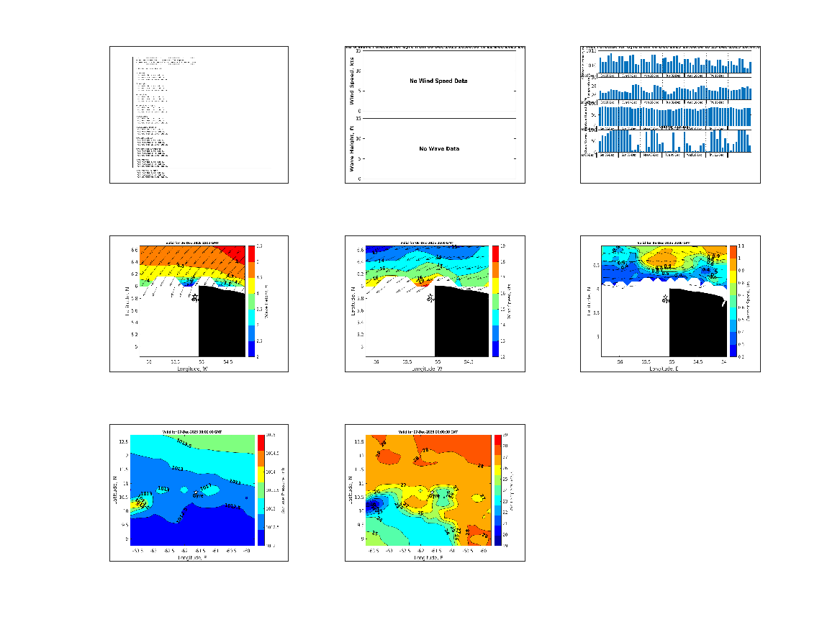Screen dimensions: 840x630
Task: Click the Gyre marker on surface pressure map
Action: (195, 492)
